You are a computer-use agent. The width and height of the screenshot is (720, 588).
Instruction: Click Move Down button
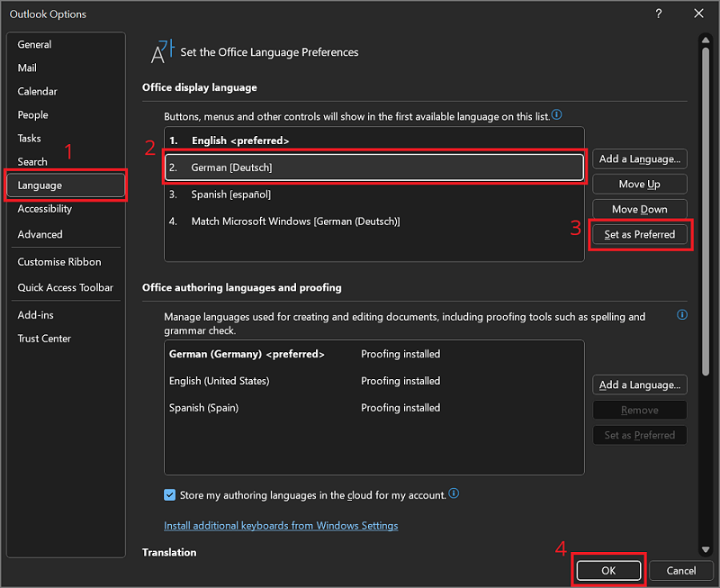point(640,210)
